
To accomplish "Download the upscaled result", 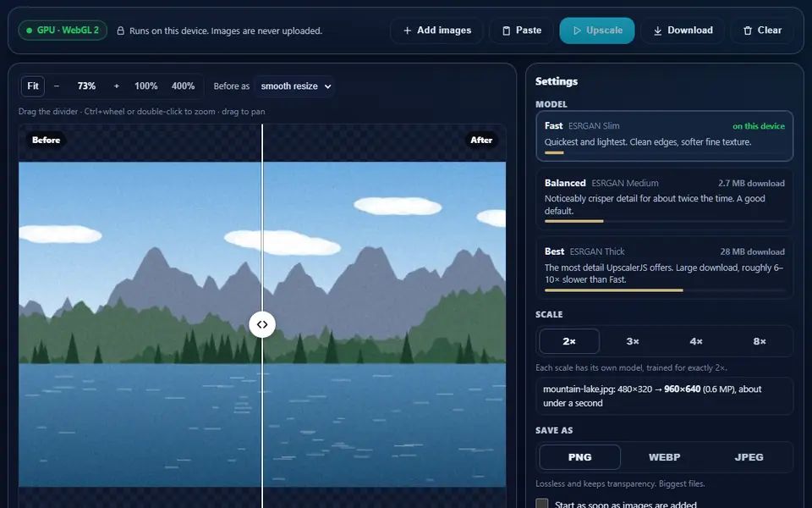I will tap(682, 30).
